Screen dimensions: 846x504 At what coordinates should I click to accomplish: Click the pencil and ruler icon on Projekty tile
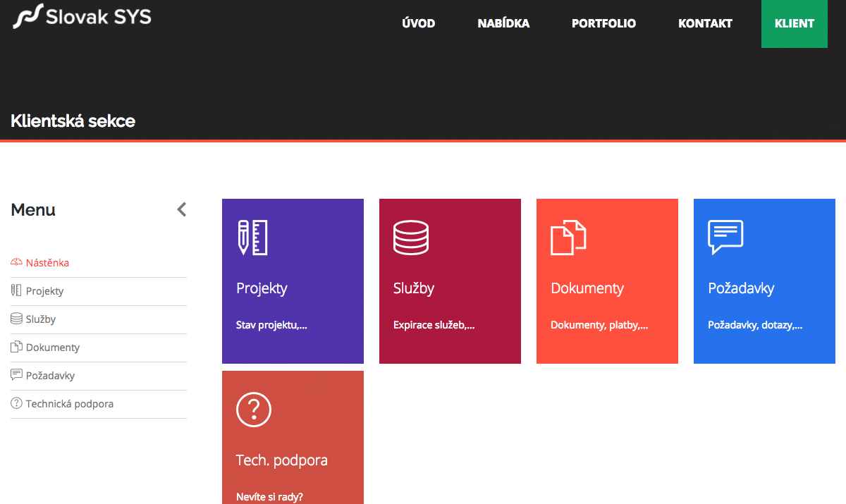tap(252, 238)
